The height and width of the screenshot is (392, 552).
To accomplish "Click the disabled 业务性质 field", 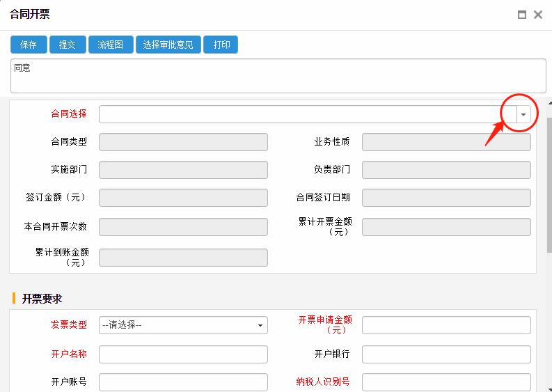I will click(x=446, y=142).
